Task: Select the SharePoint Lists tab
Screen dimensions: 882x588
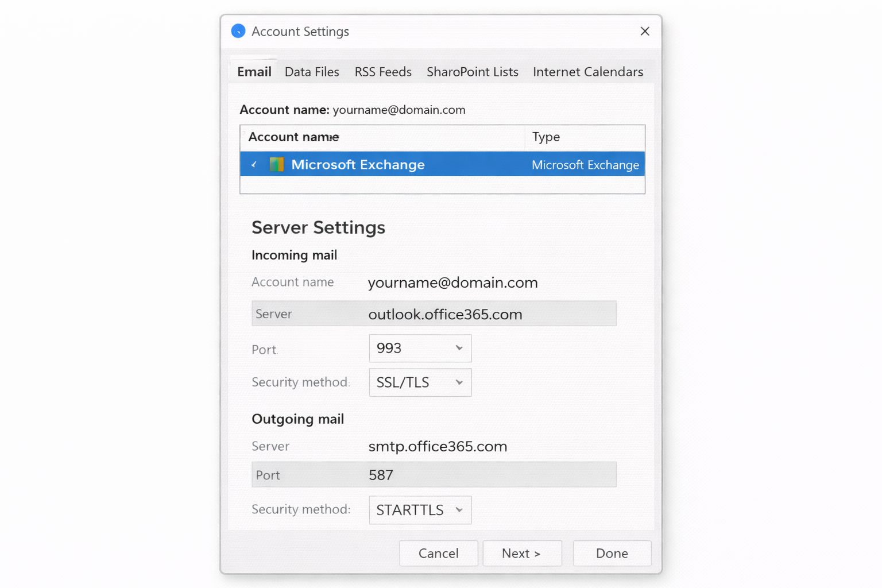Action: pyautogui.click(x=472, y=72)
